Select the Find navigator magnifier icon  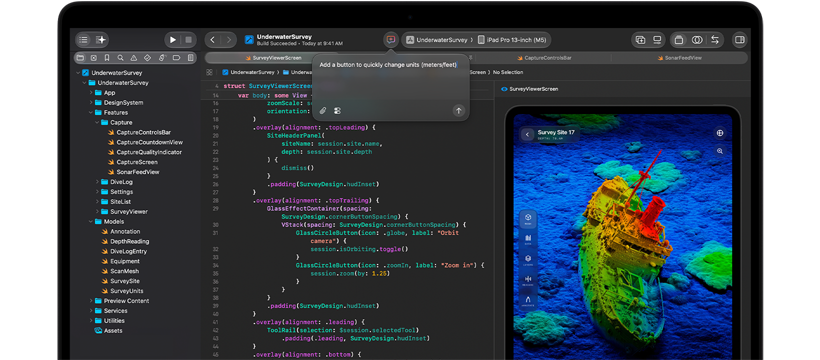pos(120,58)
